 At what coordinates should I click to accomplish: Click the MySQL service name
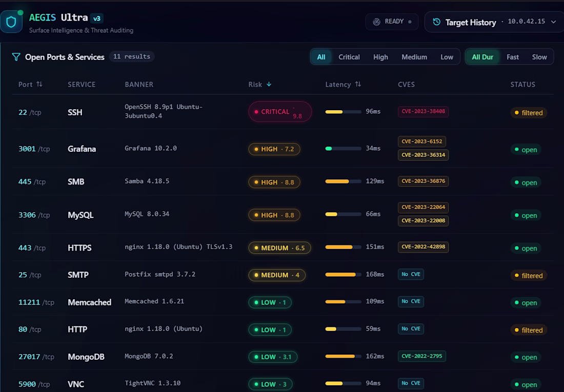80,215
